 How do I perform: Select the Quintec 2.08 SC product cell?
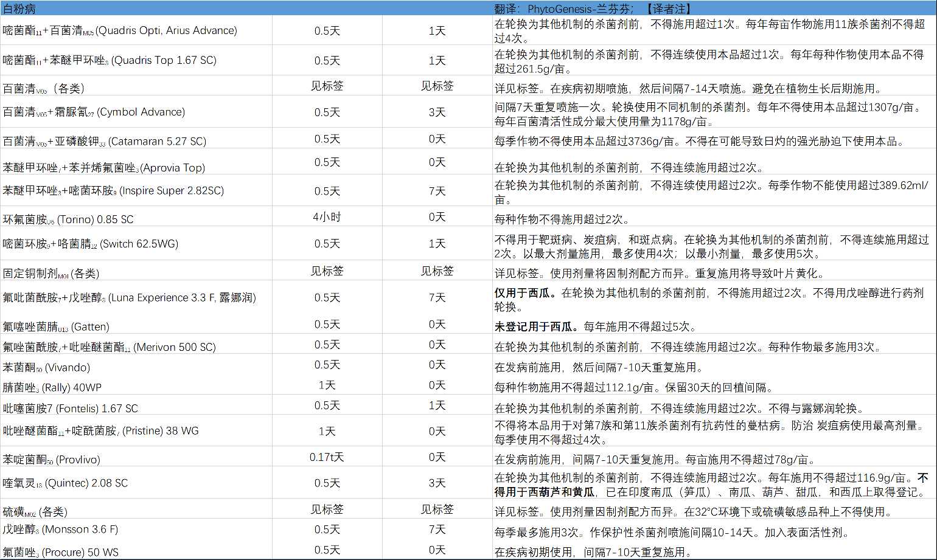136,483
